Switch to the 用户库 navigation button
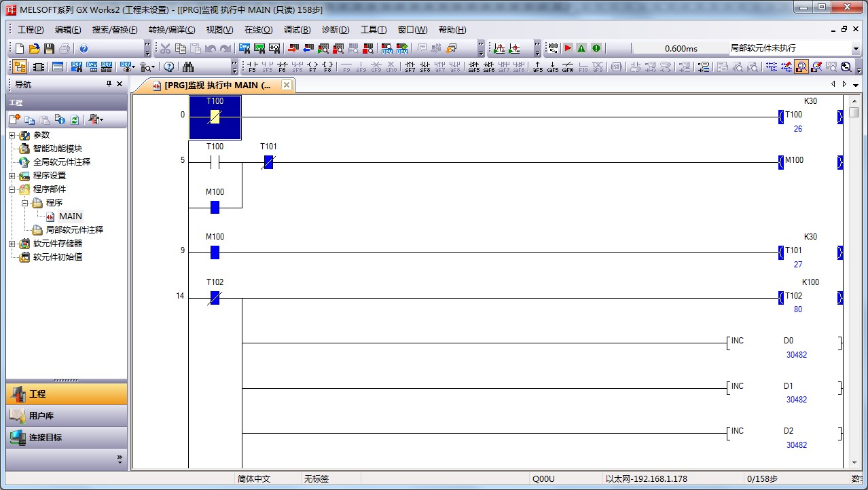Image resolution: width=868 pixels, height=490 pixels. [67, 416]
